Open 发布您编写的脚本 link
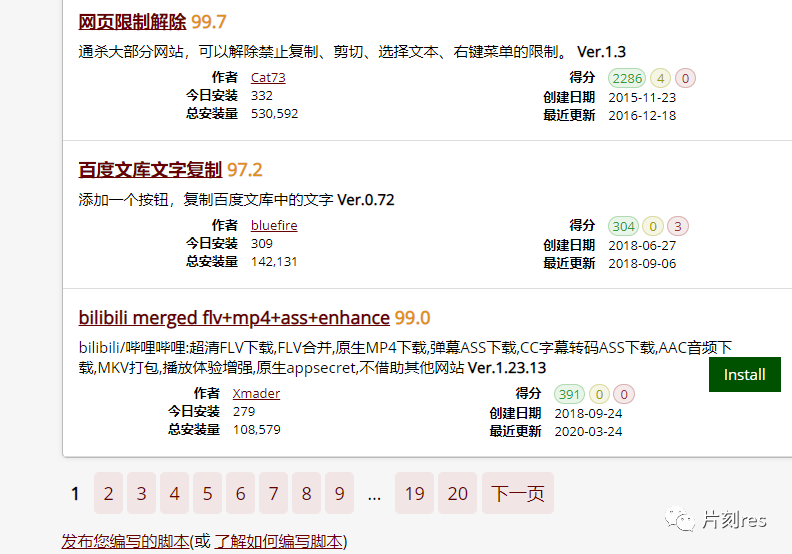Viewport: 792px width, 554px height. pos(125,541)
